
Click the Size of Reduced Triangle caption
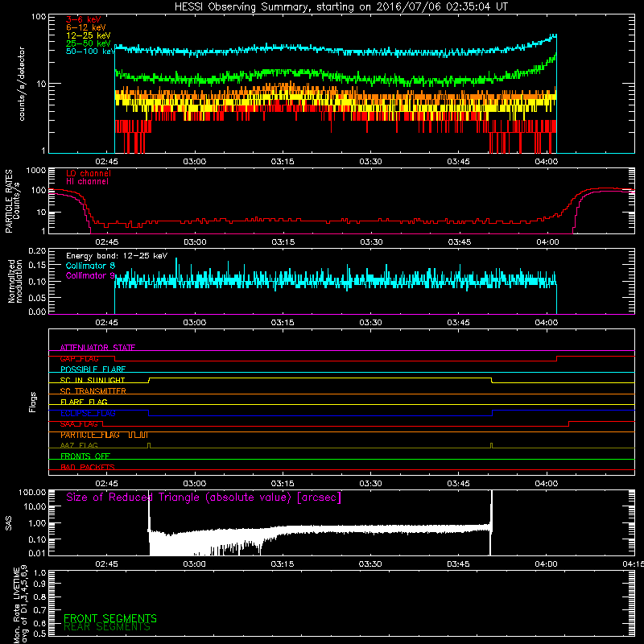point(204,497)
